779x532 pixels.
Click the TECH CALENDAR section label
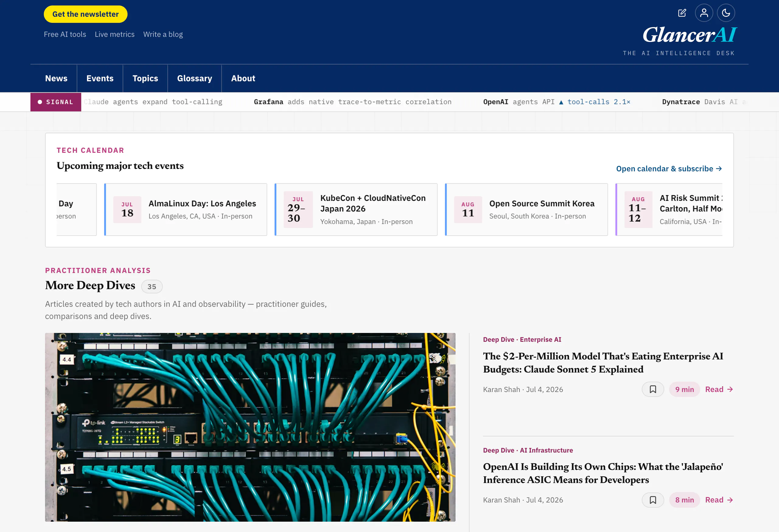[90, 150]
